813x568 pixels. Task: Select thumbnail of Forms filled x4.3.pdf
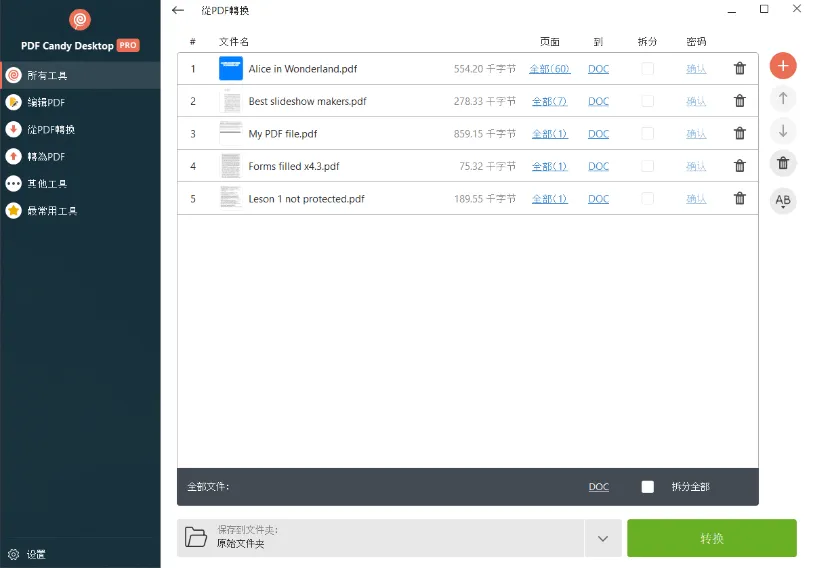tap(231, 166)
